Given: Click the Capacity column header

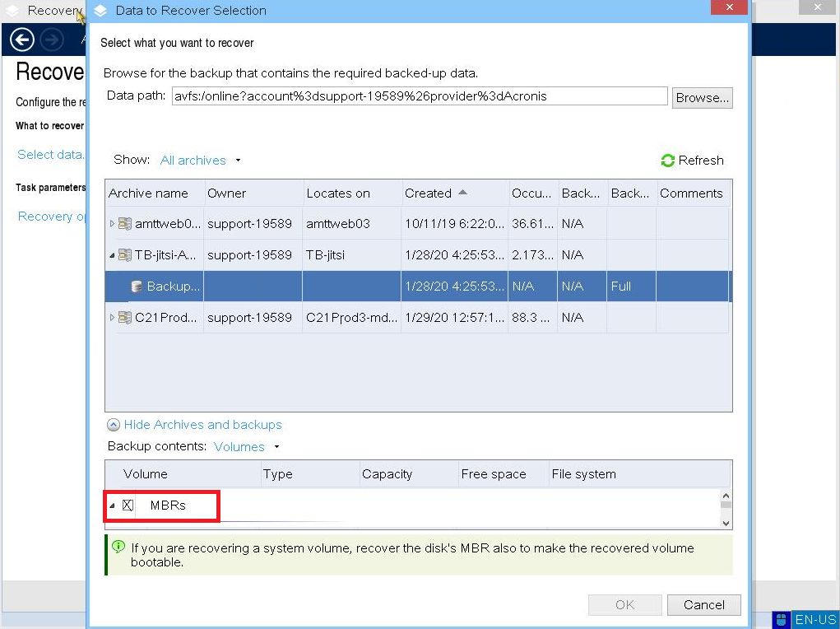Looking at the screenshot, I should tap(409, 474).
